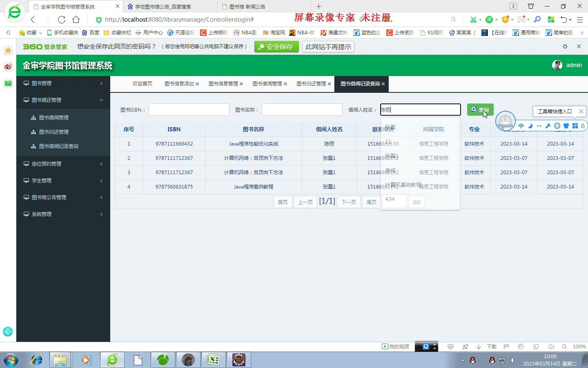The height and width of the screenshot is (368, 588).
Task: Switch to the 图书归还管理 tab
Action: [x=312, y=84]
